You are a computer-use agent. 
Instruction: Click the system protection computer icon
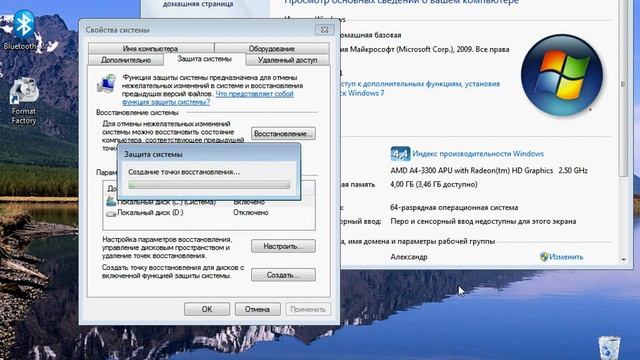pos(107,84)
